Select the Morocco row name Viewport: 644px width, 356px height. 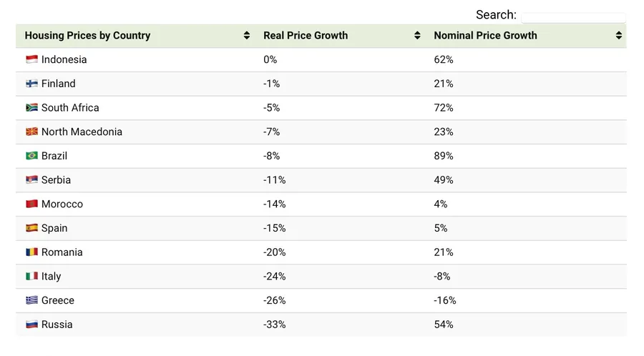(62, 204)
